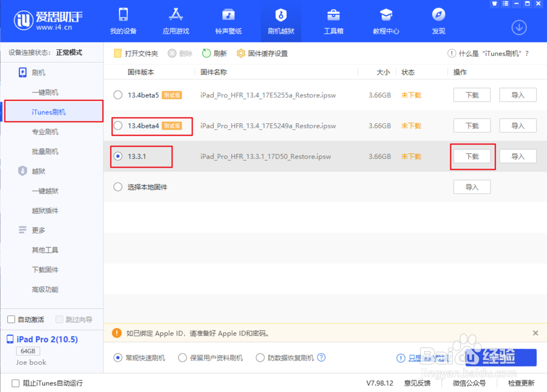Download the 13.3.1 firmware
Image resolution: width=547 pixels, height=392 pixels.
pos(472,156)
